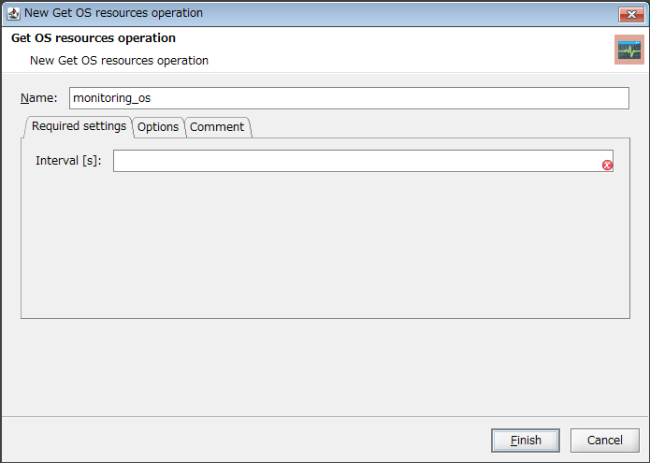Open the Options tab

coord(158,127)
